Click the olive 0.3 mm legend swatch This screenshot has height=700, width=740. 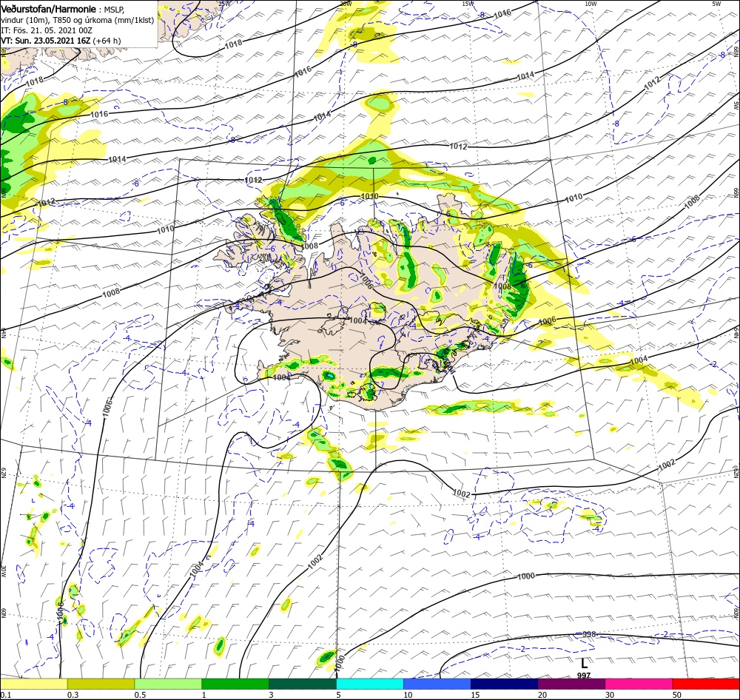click(x=101, y=684)
